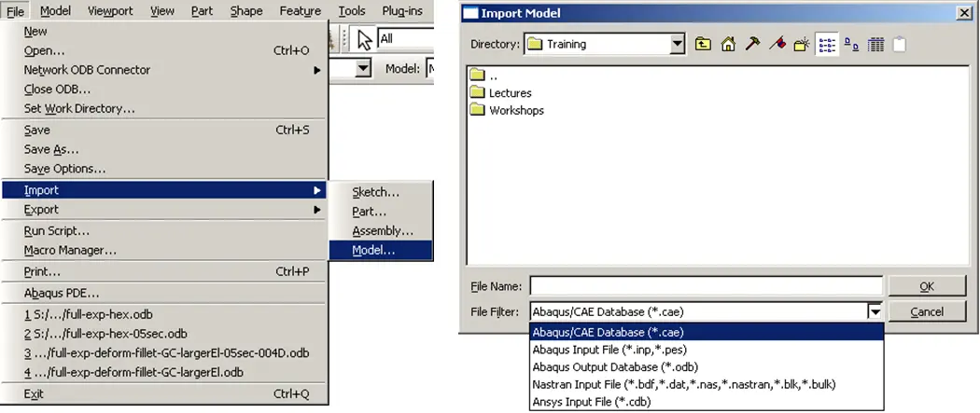Open the Lectures folder
The image size is (980, 413).
[501, 93]
